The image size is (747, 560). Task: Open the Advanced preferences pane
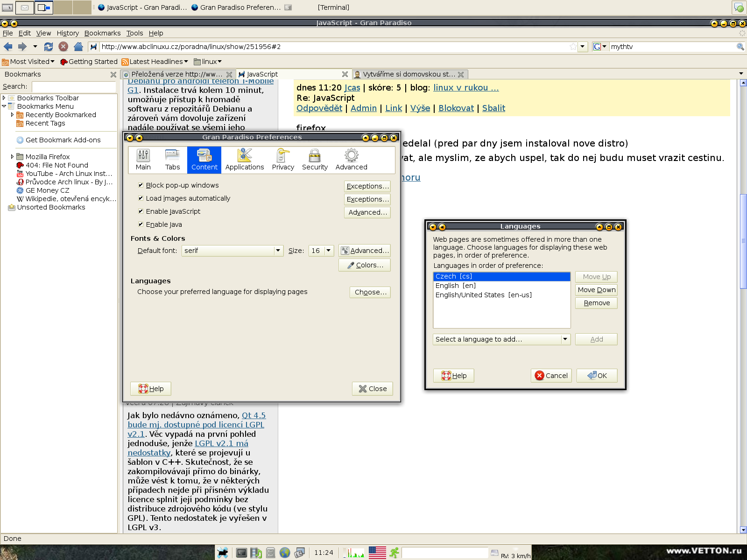pyautogui.click(x=352, y=160)
